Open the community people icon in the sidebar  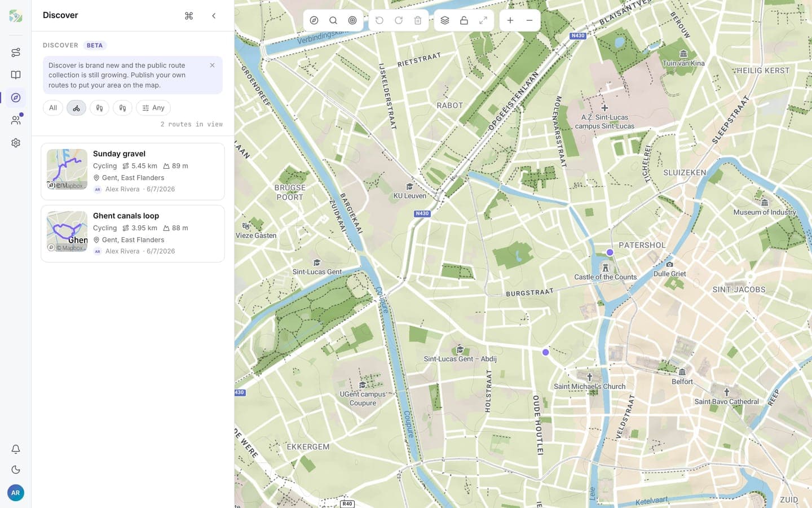16,120
